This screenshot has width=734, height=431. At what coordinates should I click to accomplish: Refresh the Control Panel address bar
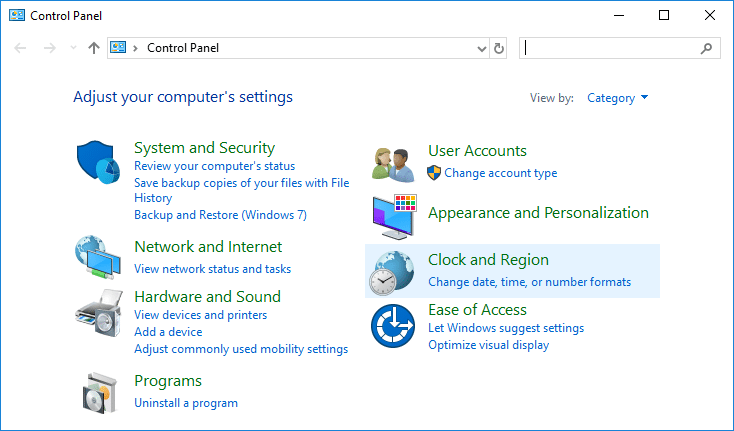click(x=500, y=48)
